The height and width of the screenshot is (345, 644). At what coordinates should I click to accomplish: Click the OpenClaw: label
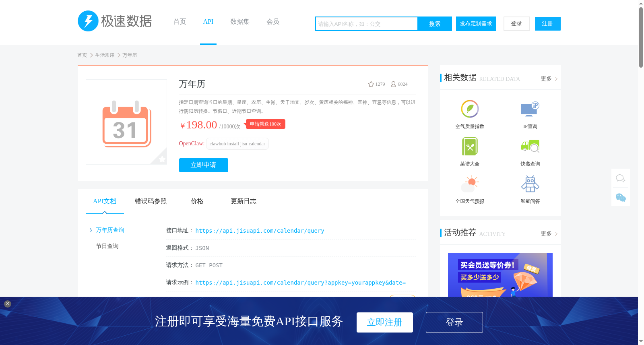point(192,144)
